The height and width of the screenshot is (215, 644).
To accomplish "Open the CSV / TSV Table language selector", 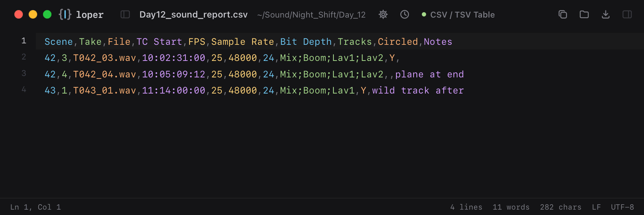I will 458,15.
